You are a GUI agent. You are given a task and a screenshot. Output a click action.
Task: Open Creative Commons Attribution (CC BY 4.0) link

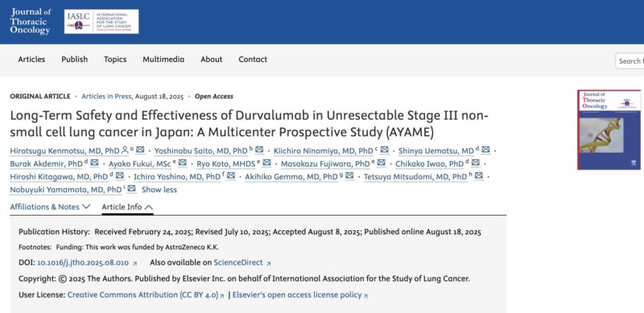143,295
